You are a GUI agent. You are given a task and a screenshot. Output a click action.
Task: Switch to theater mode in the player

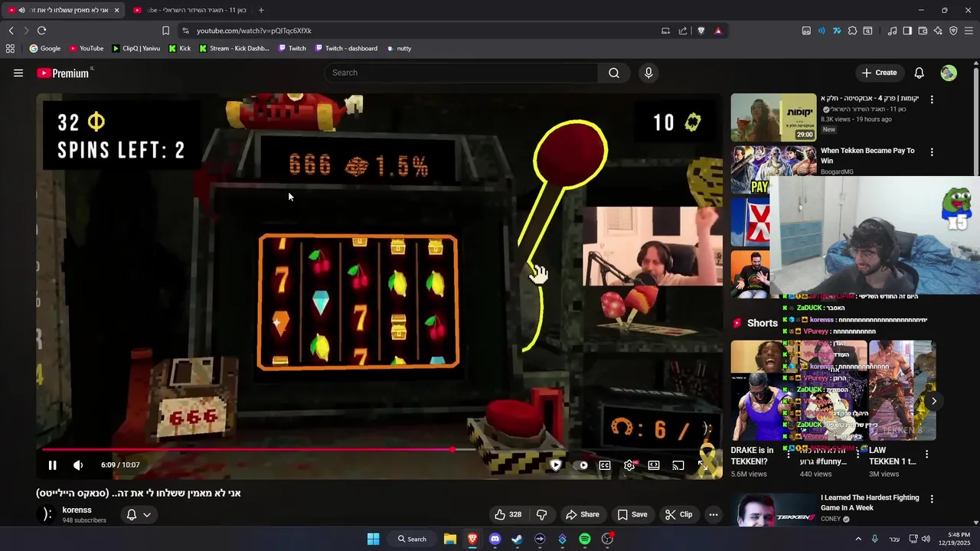click(x=654, y=465)
